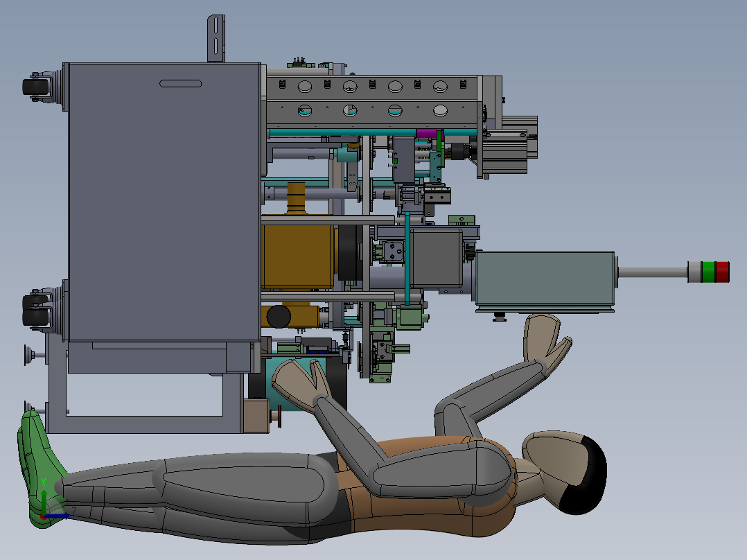
Task: Click the red button at the frame's bottom
Action: (x=279, y=416)
